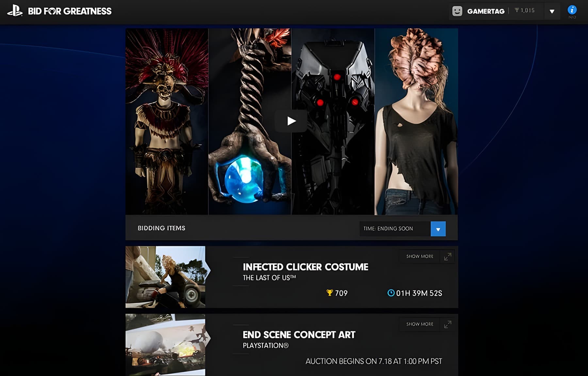Click the PlayStation subtitle under End Scene
The image size is (588, 376).
266,346
